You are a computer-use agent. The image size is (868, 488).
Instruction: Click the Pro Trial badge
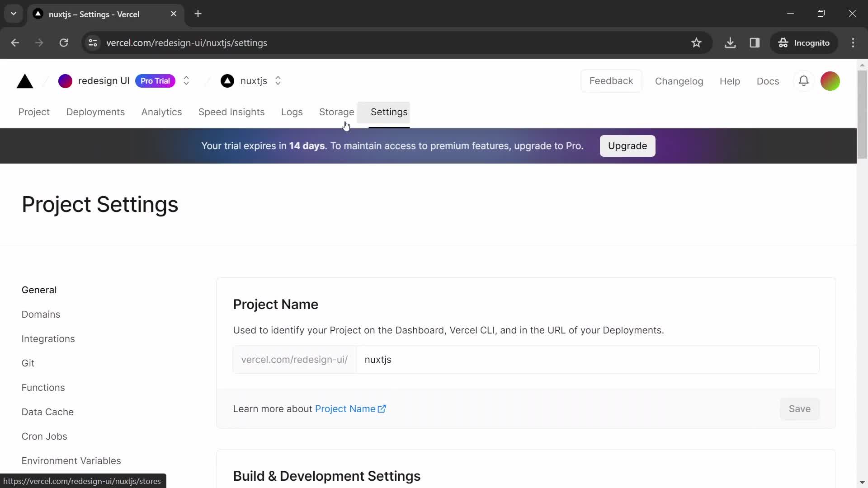pos(155,81)
